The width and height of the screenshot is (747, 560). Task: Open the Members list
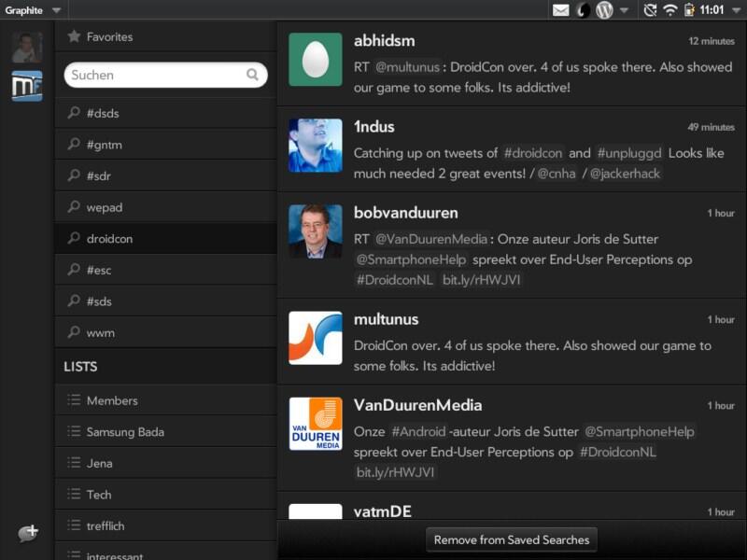point(166,400)
